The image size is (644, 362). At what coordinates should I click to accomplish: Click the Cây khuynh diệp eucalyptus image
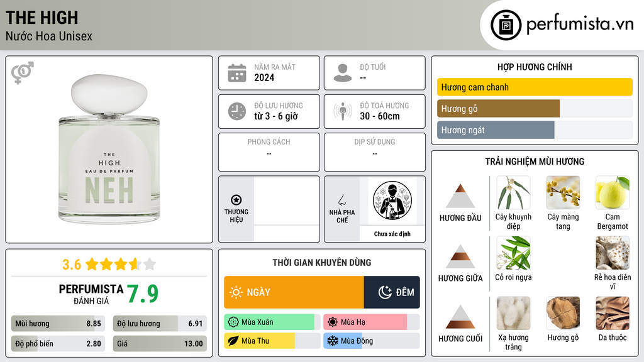(513, 193)
